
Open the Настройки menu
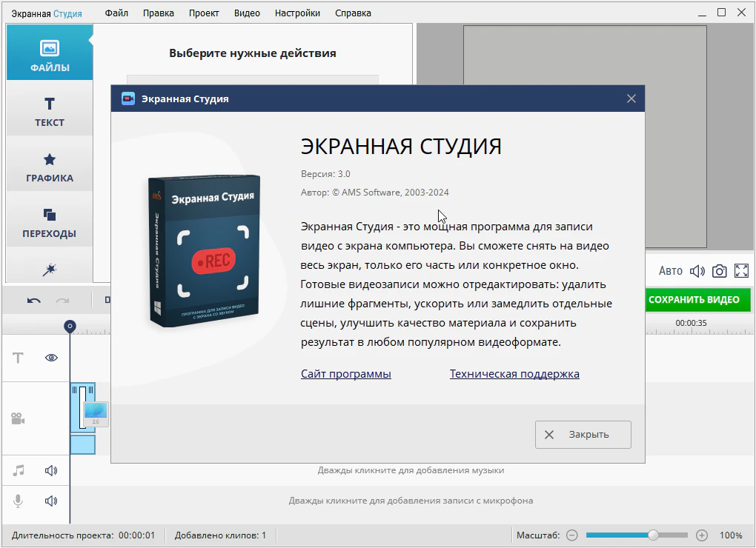pyautogui.click(x=297, y=13)
